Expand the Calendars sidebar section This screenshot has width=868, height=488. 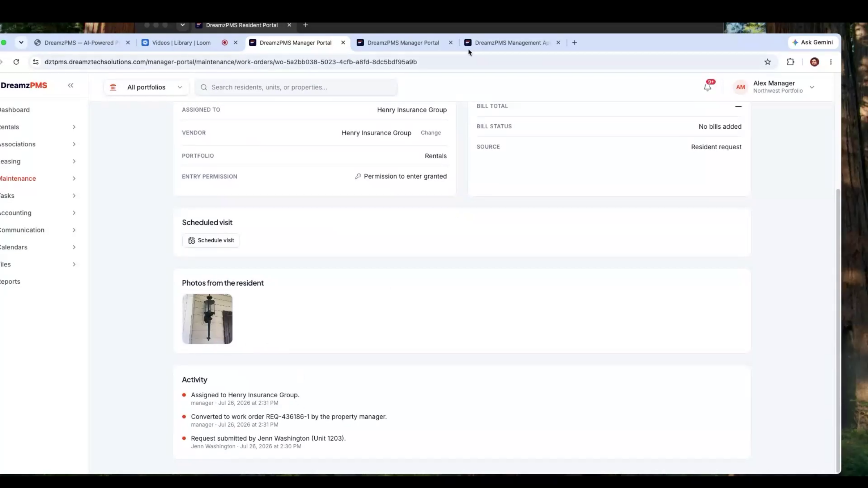coord(74,247)
